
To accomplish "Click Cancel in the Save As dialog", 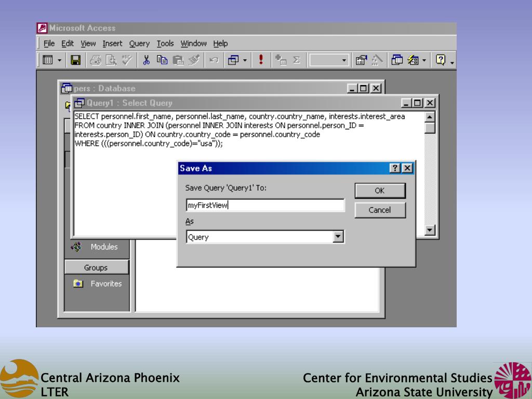I will [380, 210].
